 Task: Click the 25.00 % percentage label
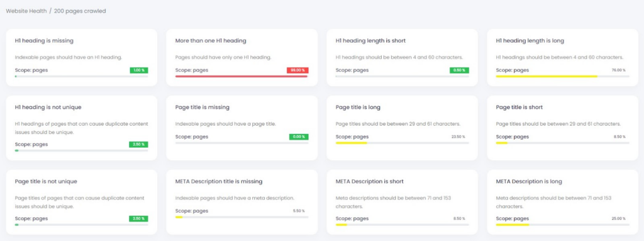click(x=619, y=219)
